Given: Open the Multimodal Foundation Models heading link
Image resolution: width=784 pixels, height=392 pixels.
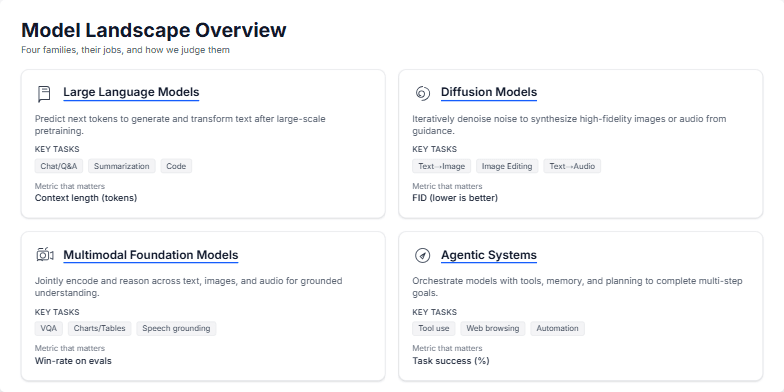Looking at the screenshot, I should coord(150,255).
